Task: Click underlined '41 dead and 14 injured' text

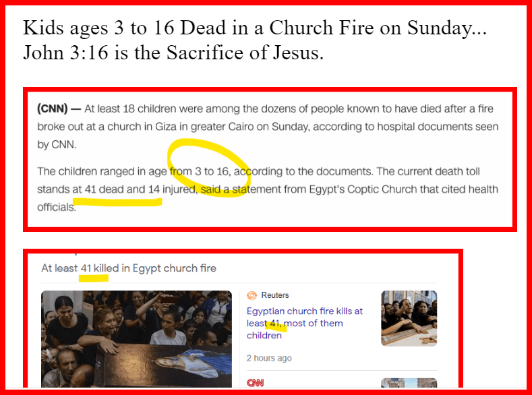Action: point(122,189)
